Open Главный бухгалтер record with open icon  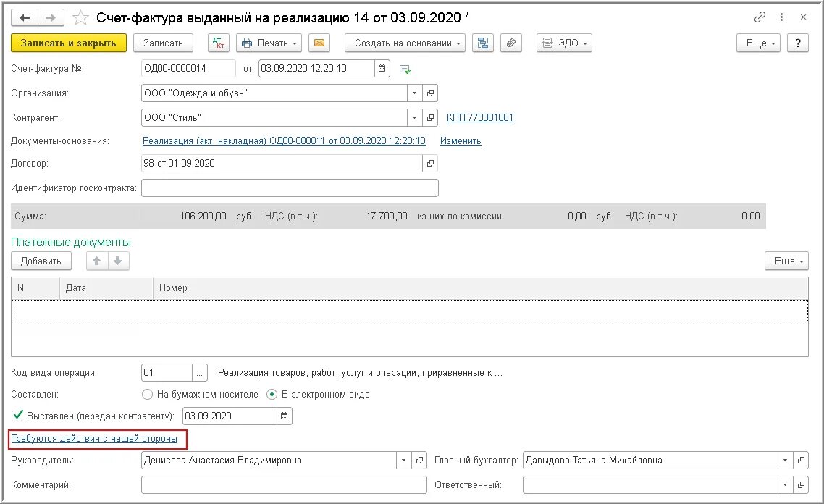[801, 461]
